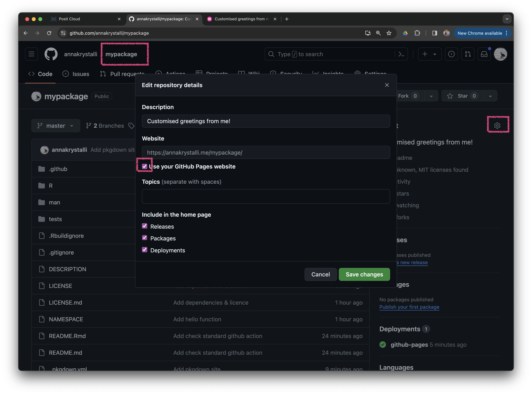Open the tests folder
The width and height of the screenshot is (532, 395).
point(55,219)
